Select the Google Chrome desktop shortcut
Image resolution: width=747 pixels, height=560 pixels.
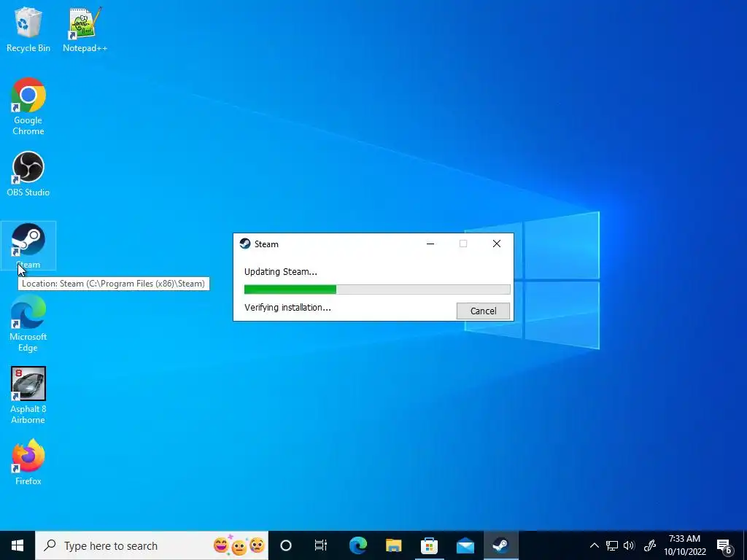coord(28,106)
